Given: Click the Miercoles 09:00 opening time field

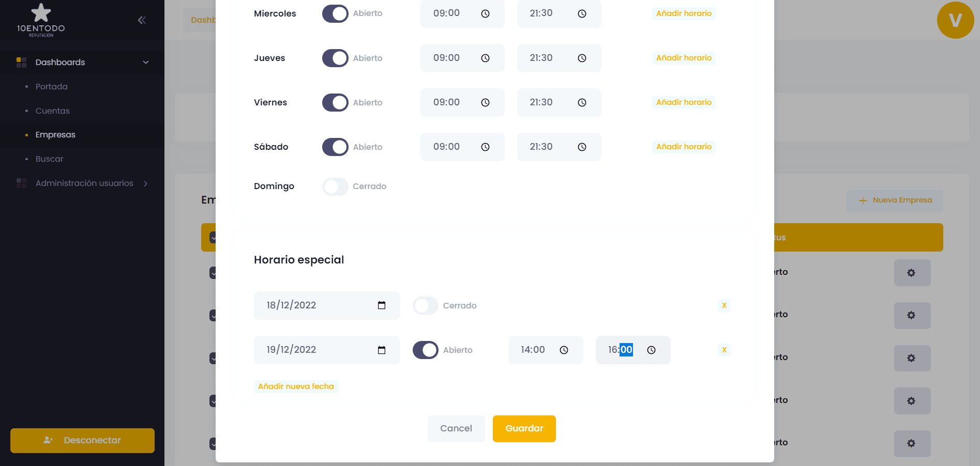Looking at the screenshot, I should 447,13.
